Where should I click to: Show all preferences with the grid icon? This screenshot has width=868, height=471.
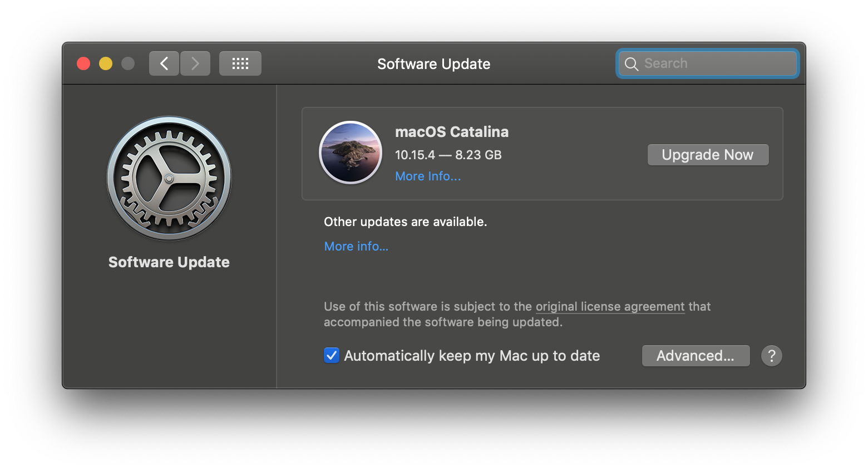[x=240, y=63]
